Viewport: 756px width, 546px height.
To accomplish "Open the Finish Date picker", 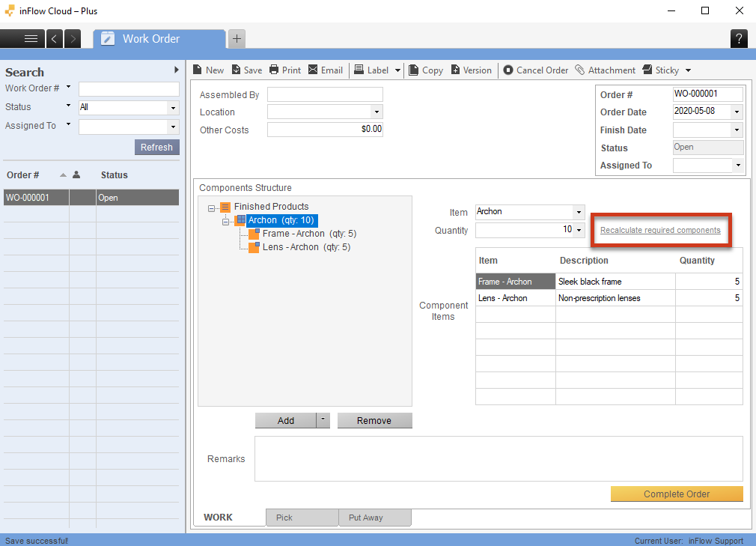I will point(737,130).
